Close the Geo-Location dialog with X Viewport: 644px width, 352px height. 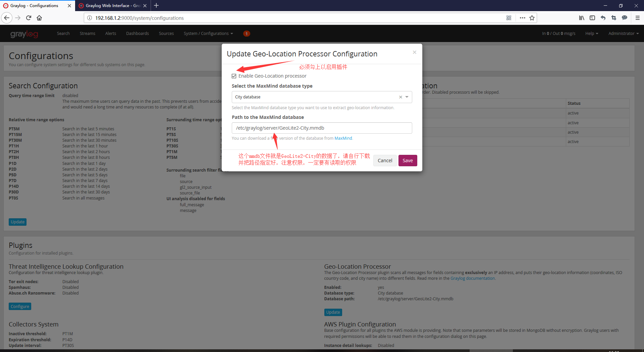click(415, 52)
